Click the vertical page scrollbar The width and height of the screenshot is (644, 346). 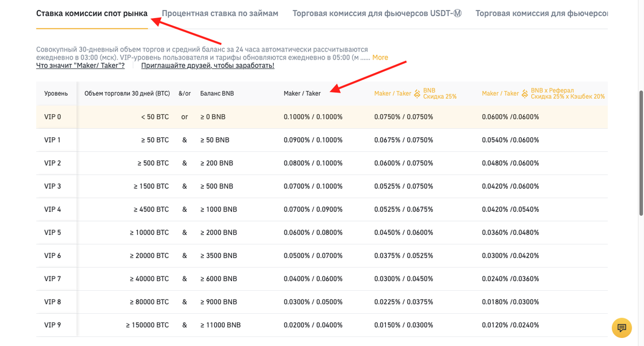pos(641,153)
